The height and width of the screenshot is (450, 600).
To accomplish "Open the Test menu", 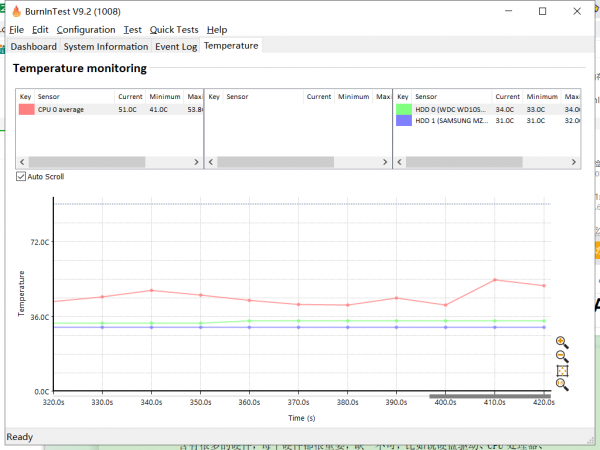I will [132, 29].
